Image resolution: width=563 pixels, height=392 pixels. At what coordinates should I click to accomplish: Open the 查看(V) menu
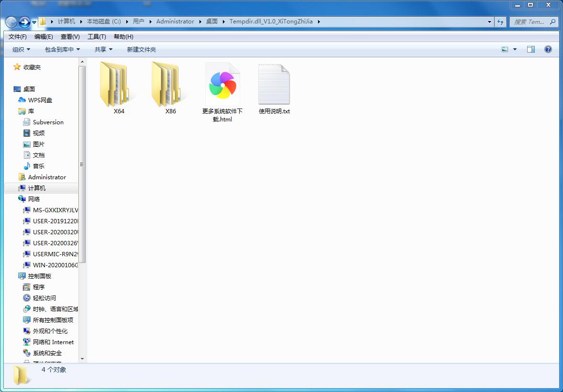(x=70, y=37)
